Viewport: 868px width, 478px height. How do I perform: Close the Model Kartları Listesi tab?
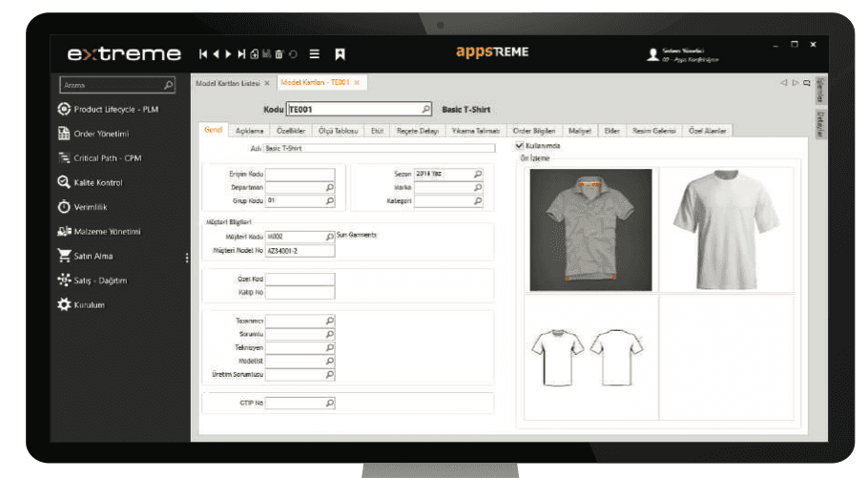pos(267,83)
